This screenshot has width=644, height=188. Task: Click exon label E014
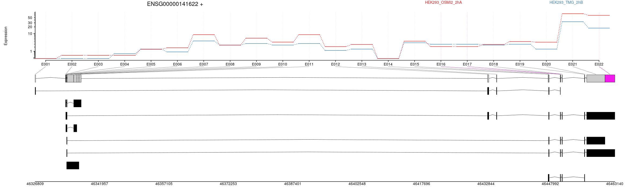tap(388, 64)
